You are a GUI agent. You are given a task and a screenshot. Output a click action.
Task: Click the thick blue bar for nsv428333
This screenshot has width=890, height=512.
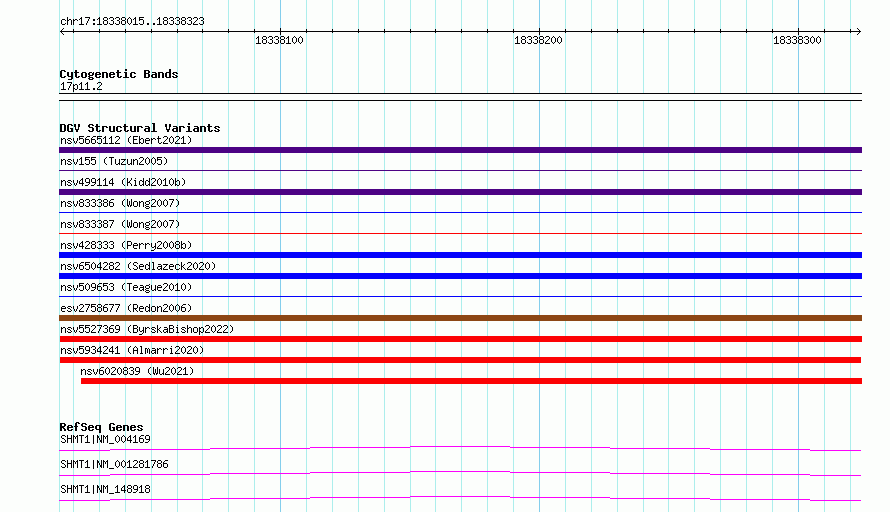point(460,255)
